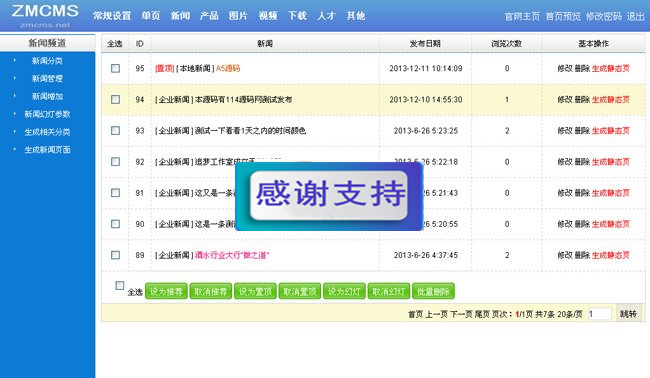Click the 取消推荐 button

211,291
